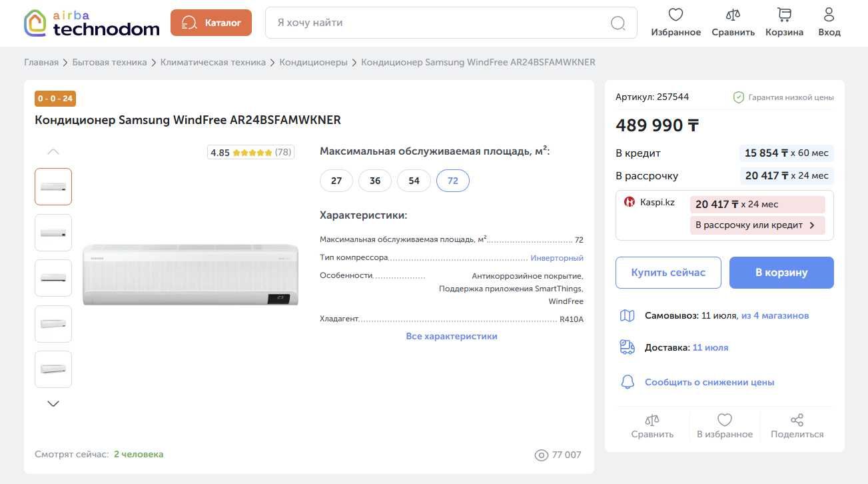This screenshot has width=868, height=484.
Task: Select the second product thumbnail
Action: click(53, 233)
